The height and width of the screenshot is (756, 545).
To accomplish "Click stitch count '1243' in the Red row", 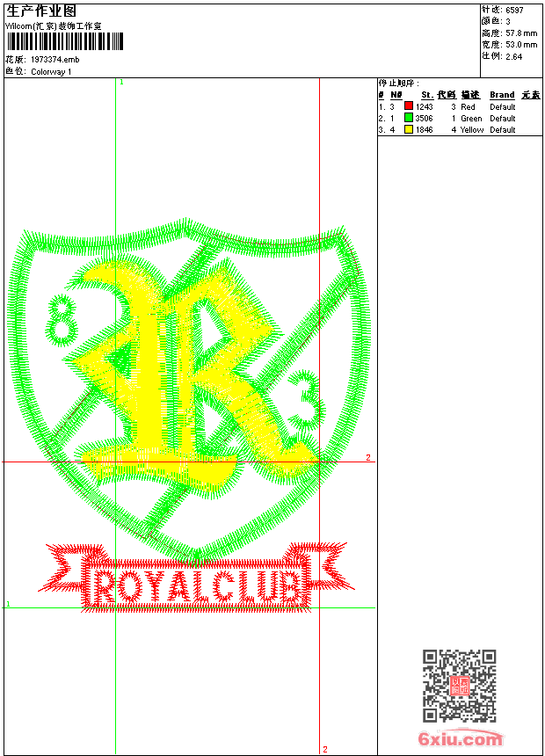I will [425, 107].
